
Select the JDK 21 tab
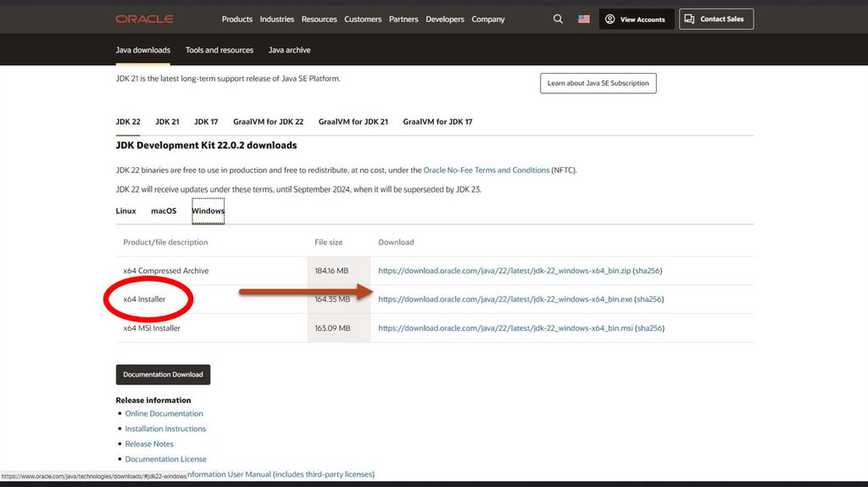tap(167, 121)
